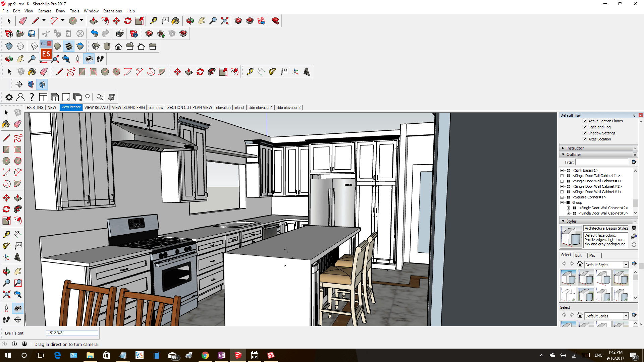Open the Line tool dropdown arrow

tap(44, 20)
